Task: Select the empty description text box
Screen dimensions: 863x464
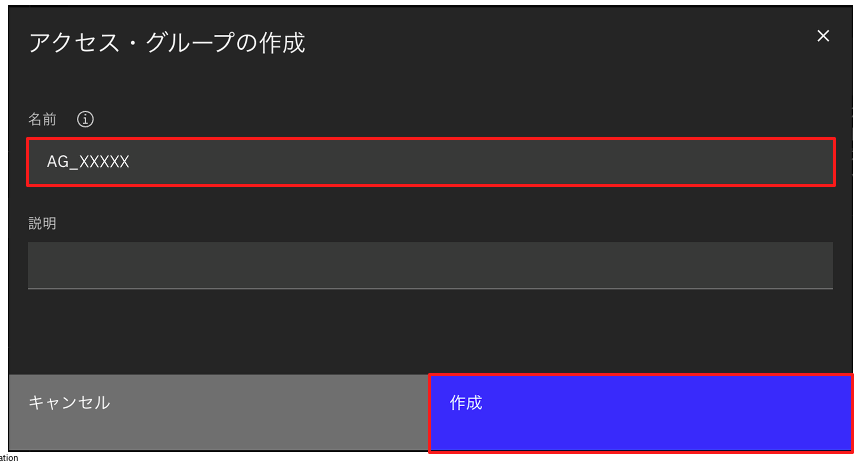Action: [430, 265]
